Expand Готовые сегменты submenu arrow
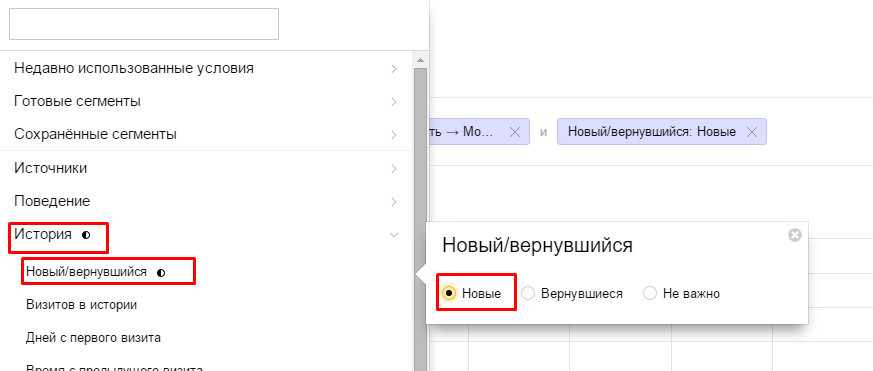Viewport: 873px width, 371px height. click(x=394, y=102)
